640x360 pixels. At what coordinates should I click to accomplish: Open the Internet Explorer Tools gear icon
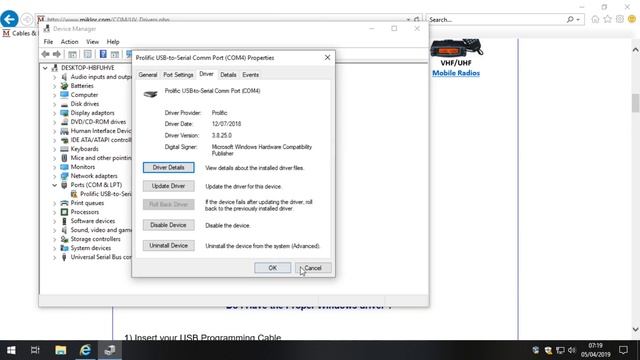click(x=620, y=19)
